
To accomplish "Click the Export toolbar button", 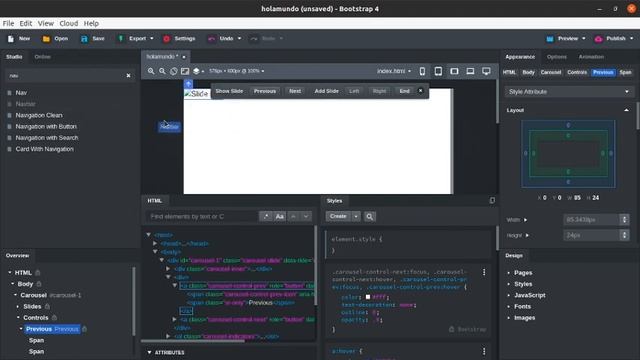I will [x=135, y=39].
